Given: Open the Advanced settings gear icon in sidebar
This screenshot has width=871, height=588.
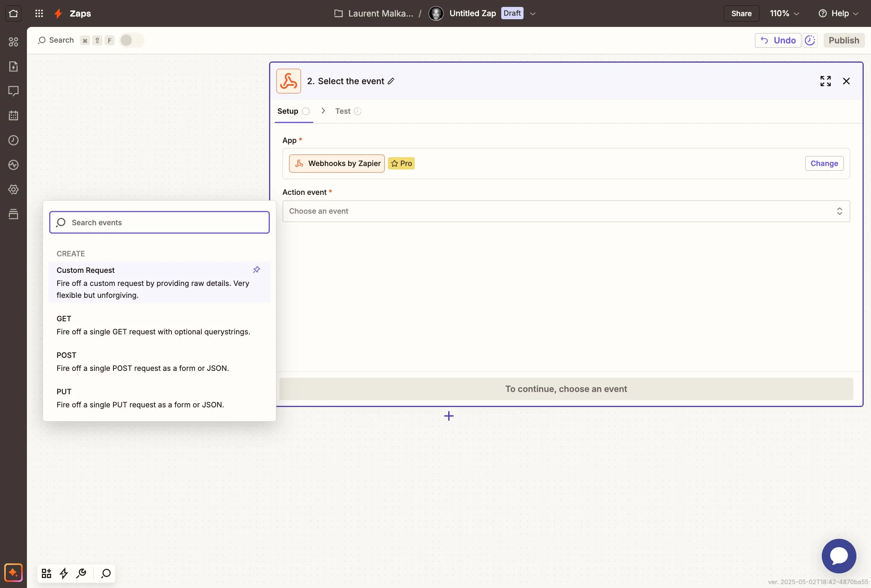Looking at the screenshot, I should pyautogui.click(x=13, y=189).
